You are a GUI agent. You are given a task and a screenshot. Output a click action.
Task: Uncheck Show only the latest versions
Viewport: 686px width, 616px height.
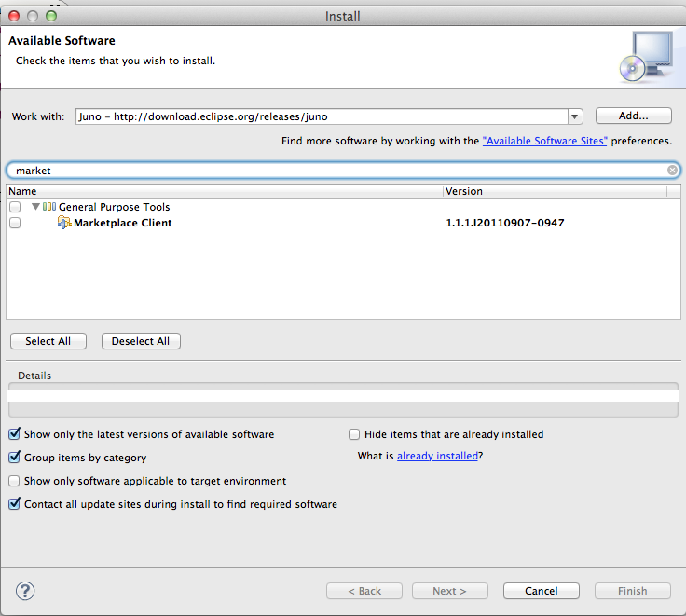[14, 434]
